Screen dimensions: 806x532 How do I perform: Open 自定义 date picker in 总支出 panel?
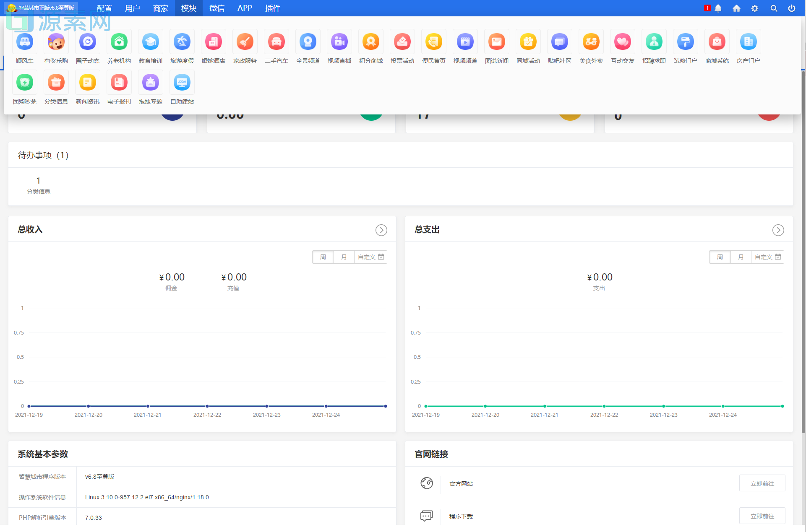click(x=767, y=257)
